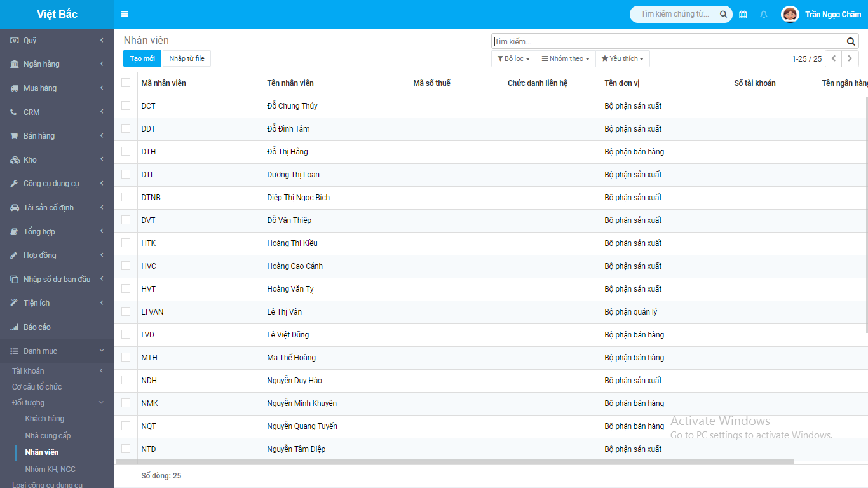868x488 pixels.
Task: Click the Kho cubes icon
Action: tap(14, 160)
